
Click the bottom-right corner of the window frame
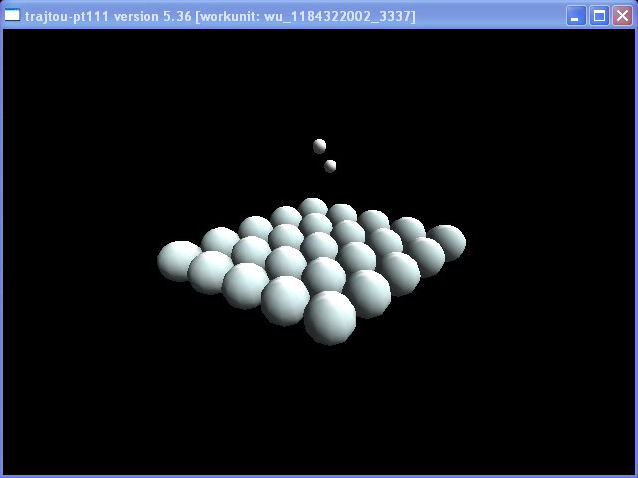click(x=634, y=474)
